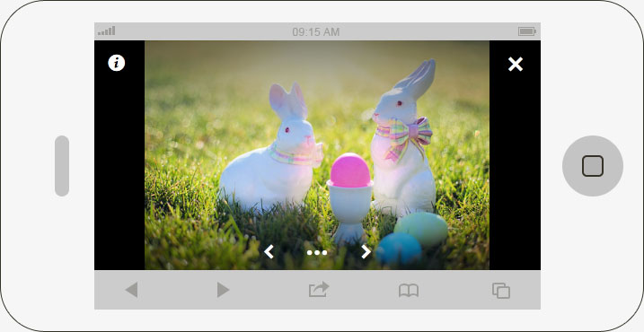This screenshot has width=644, height=332.
Task: Tap the 09:15 AM clock text
Action: pyautogui.click(x=316, y=32)
